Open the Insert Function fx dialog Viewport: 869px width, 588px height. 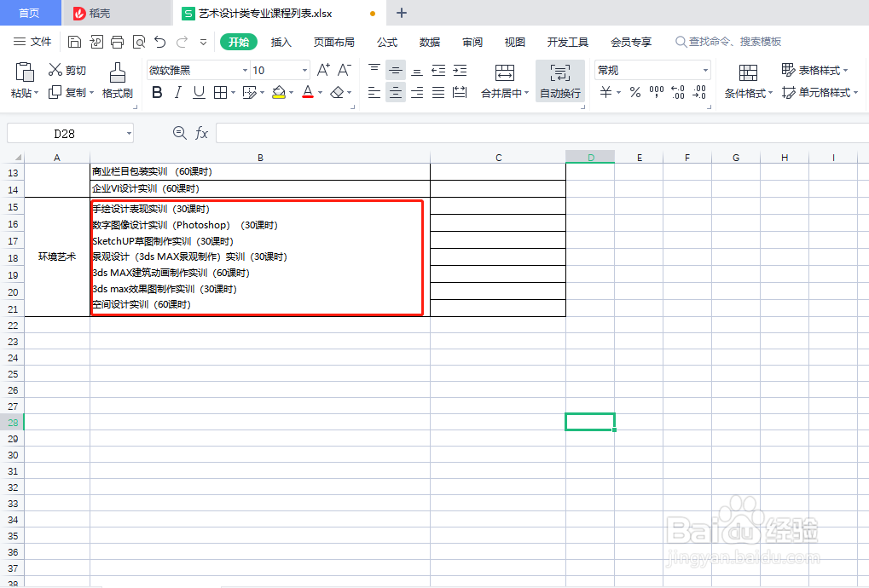click(200, 132)
